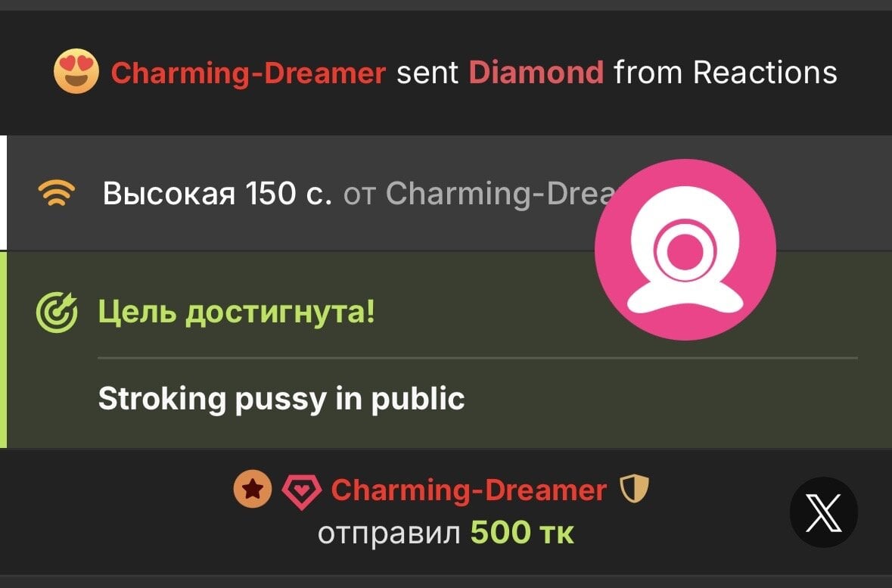Click the green target goal icon

pyautogui.click(x=57, y=312)
